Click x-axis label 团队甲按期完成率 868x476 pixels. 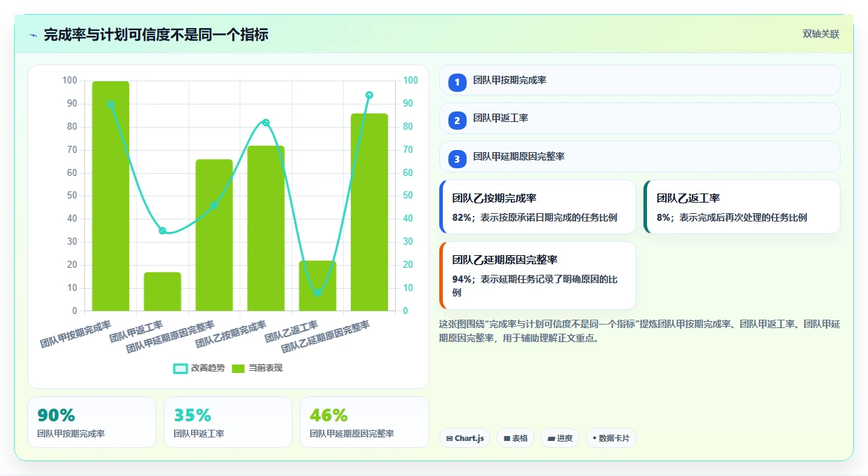coord(76,335)
